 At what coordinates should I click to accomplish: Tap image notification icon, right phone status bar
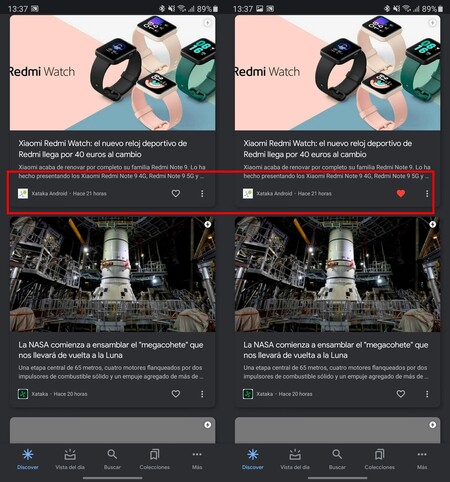coord(259,8)
